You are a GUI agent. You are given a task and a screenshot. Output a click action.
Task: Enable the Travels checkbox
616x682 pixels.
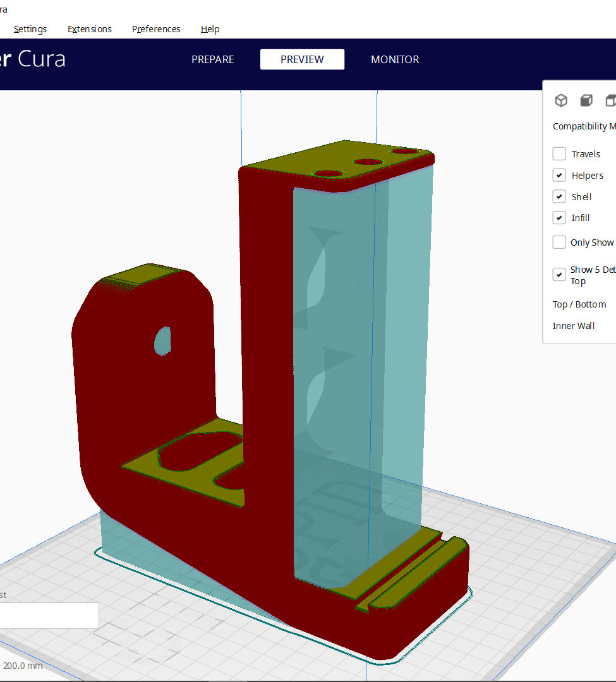click(x=559, y=154)
